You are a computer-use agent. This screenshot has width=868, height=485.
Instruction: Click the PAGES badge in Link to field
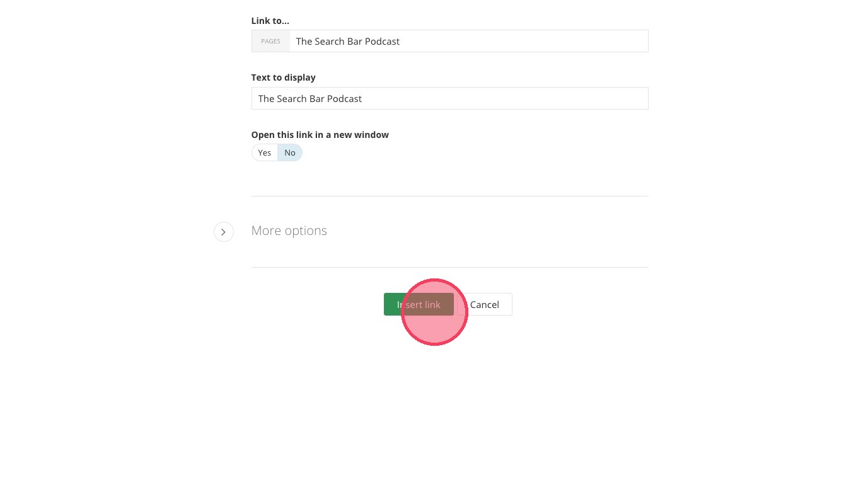[270, 42]
